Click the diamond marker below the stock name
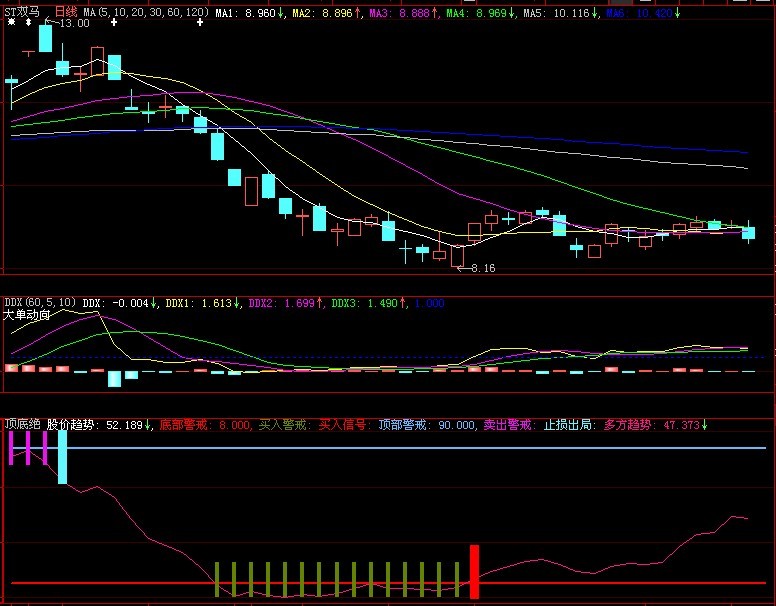The height and width of the screenshot is (606, 776). coord(28,22)
